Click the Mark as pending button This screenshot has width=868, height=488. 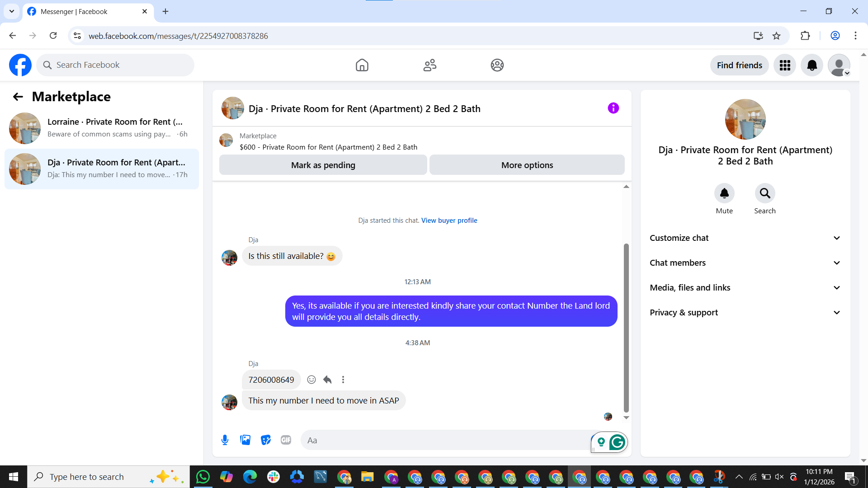323,165
